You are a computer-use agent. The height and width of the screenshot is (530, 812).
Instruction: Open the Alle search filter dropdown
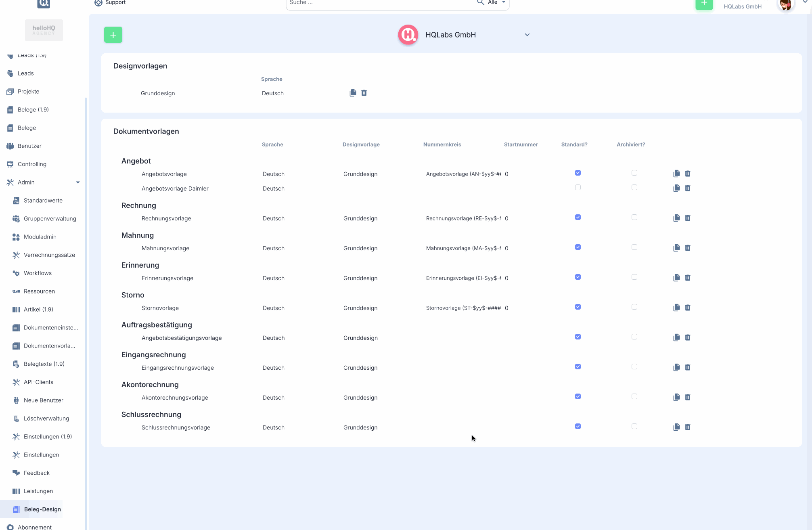(x=497, y=2)
